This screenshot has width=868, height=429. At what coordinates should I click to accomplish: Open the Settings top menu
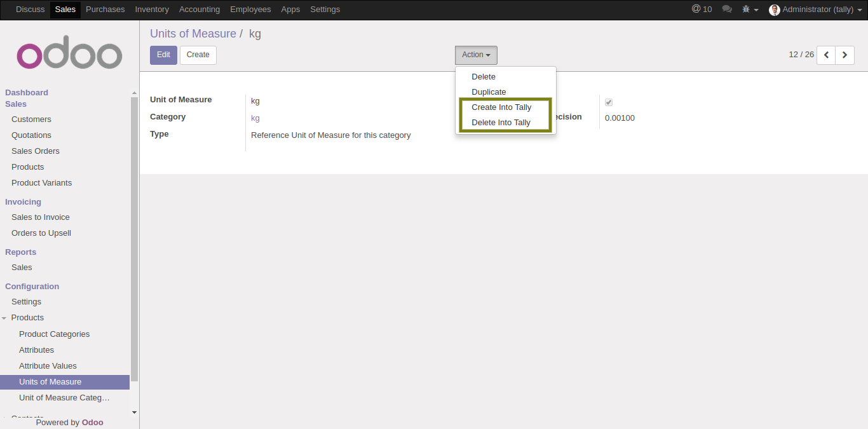tap(325, 10)
